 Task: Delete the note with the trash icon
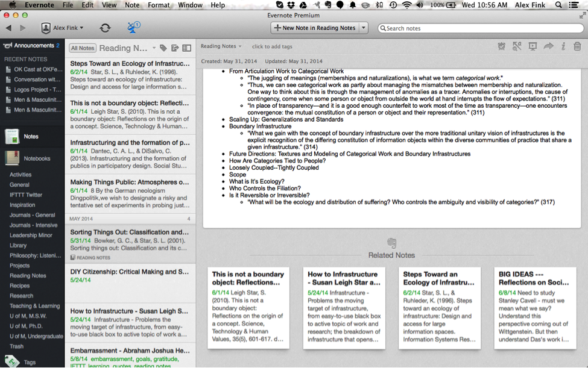pyautogui.click(x=577, y=46)
